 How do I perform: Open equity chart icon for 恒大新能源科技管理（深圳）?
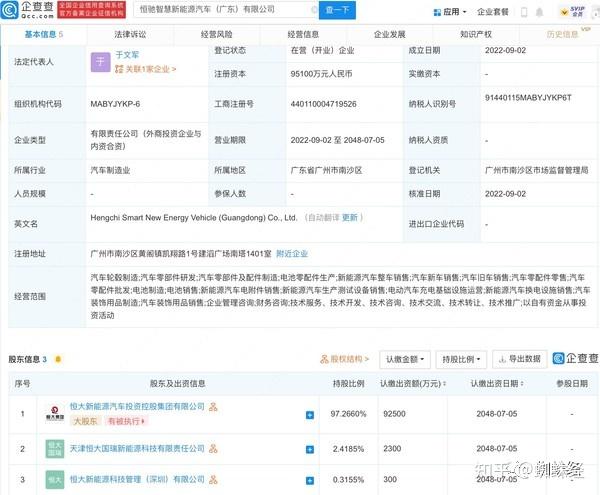[x=213, y=479]
